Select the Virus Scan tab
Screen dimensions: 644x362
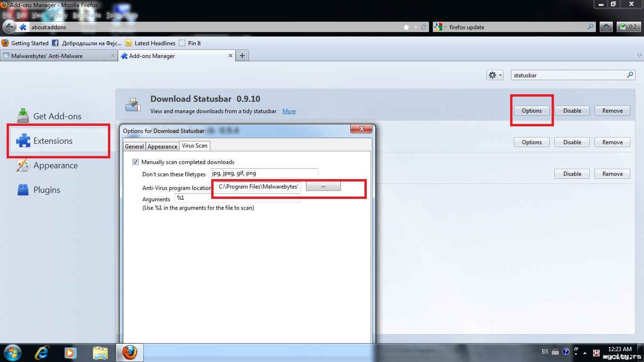click(x=195, y=146)
